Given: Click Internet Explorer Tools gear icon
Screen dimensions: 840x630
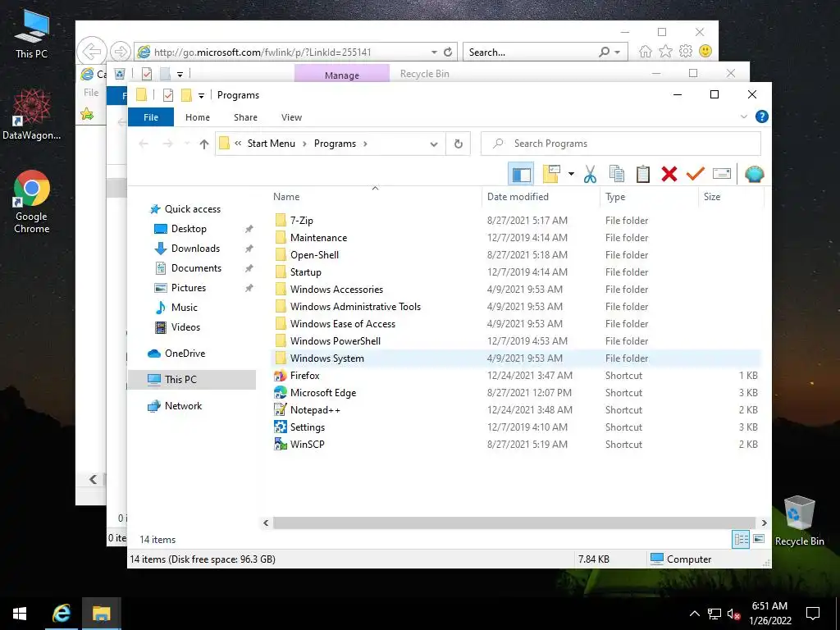Looking at the screenshot, I should pos(686,52).
